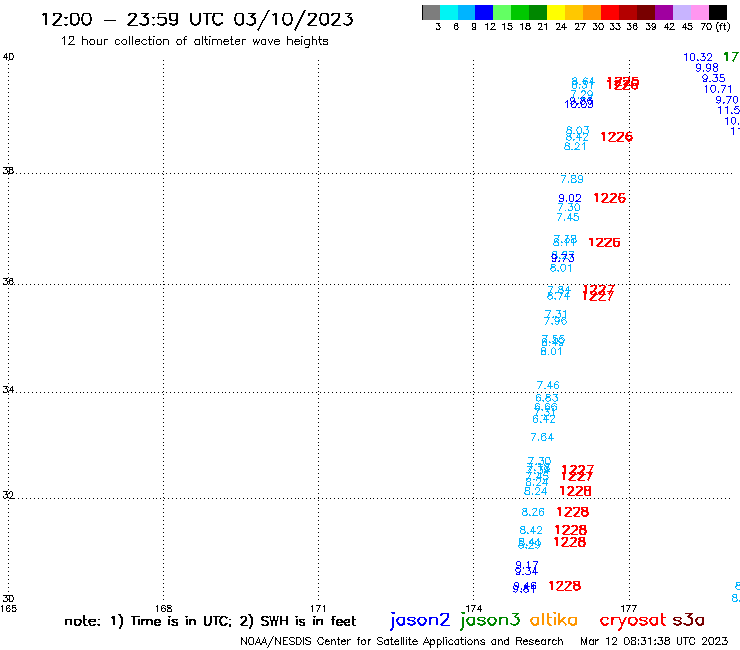
Task: Click the wave height value 9.02
Action: [570, 198]
